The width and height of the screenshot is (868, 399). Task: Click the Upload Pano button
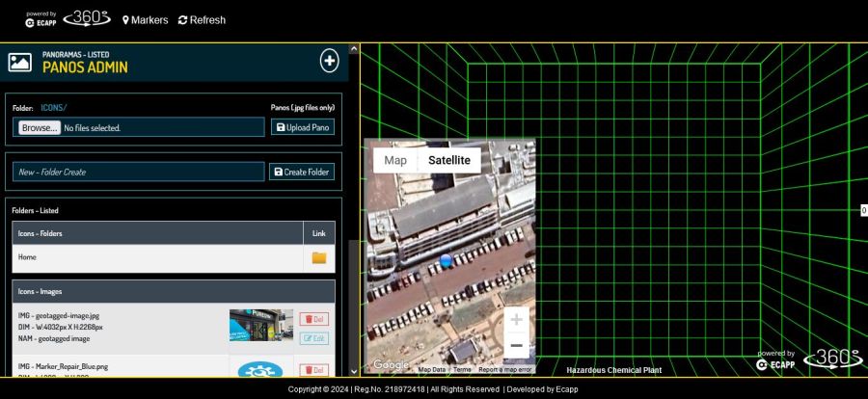(x=303, y=127)
